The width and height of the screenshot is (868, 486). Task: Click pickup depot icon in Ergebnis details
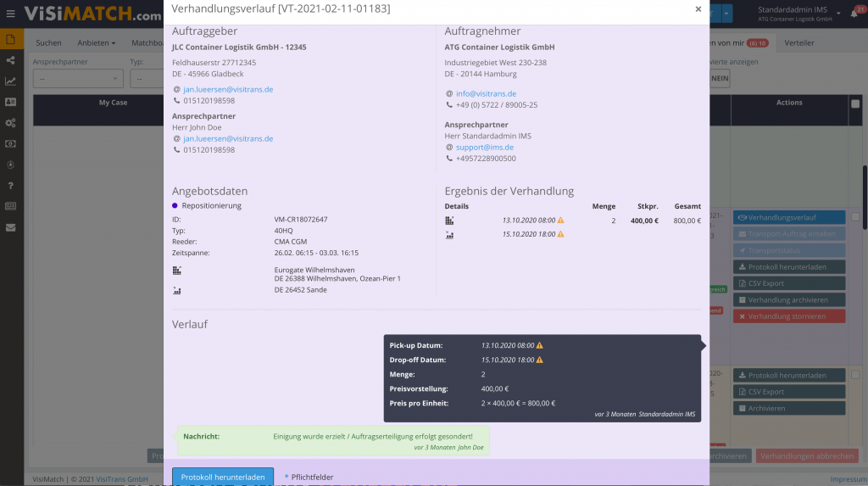pyautogui.click(x=449, y=221)
